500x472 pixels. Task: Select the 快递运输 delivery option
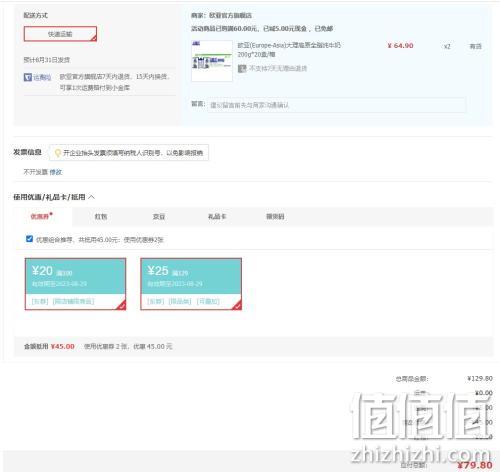click(60, 34)
